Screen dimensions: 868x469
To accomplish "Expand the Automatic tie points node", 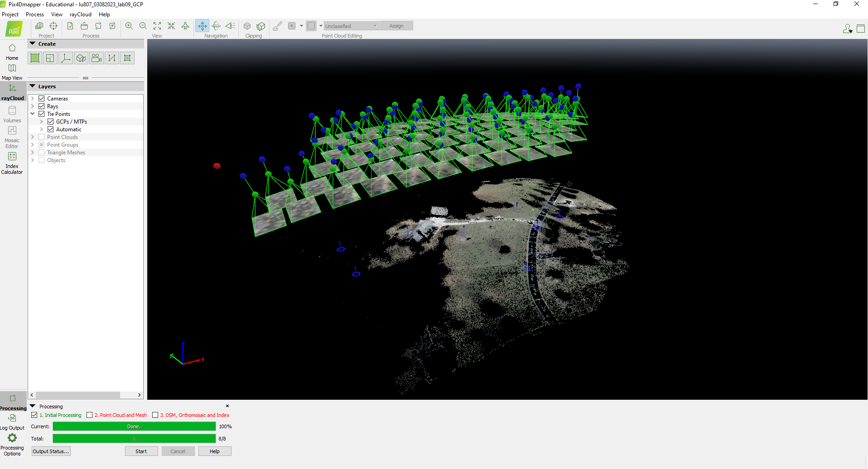I will point(42,129).
